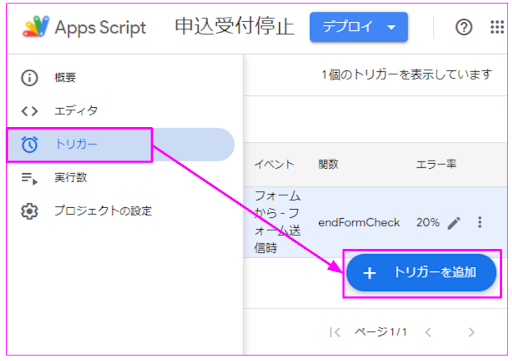Click the project title 申込受付停止

coord(234,27)
